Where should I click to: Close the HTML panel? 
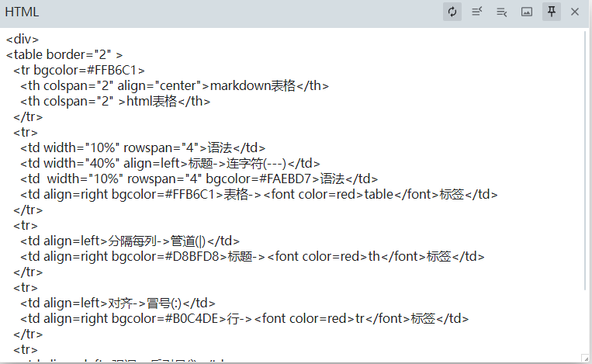575,12
